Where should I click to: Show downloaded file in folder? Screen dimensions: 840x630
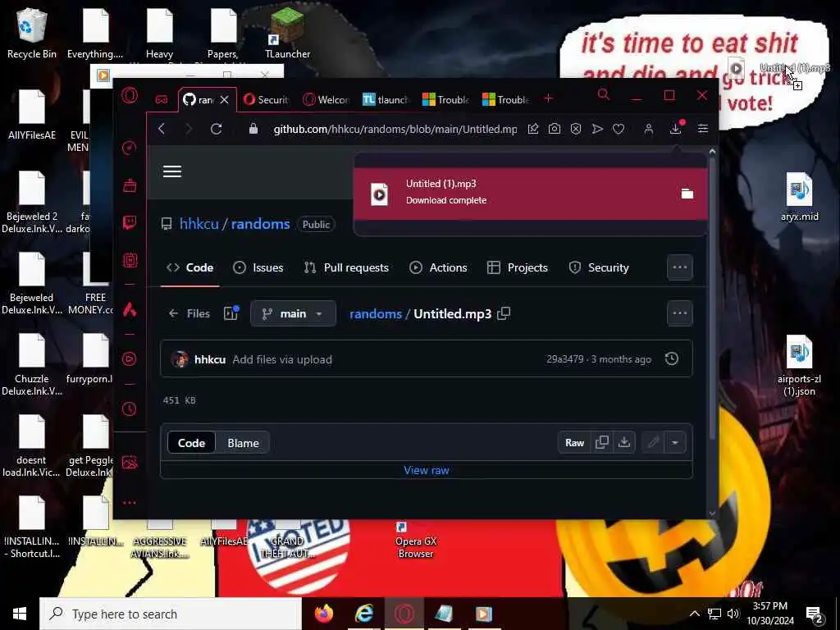pos(687,194)
